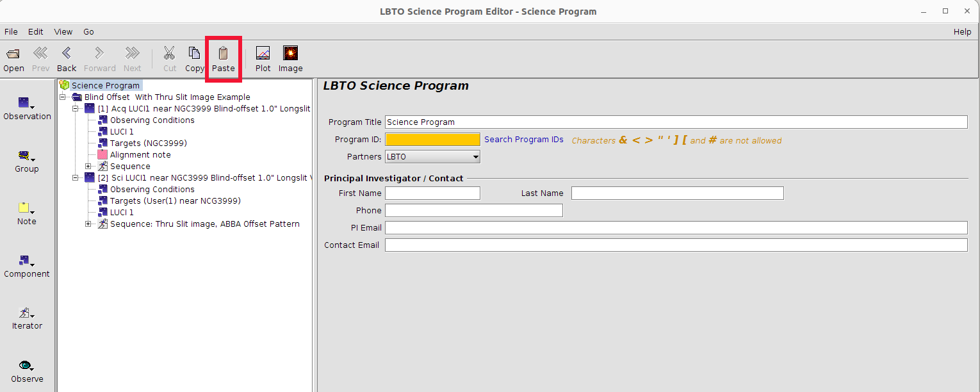Open the View menu
Screen dimensions: 980x392
coord(63,32)
